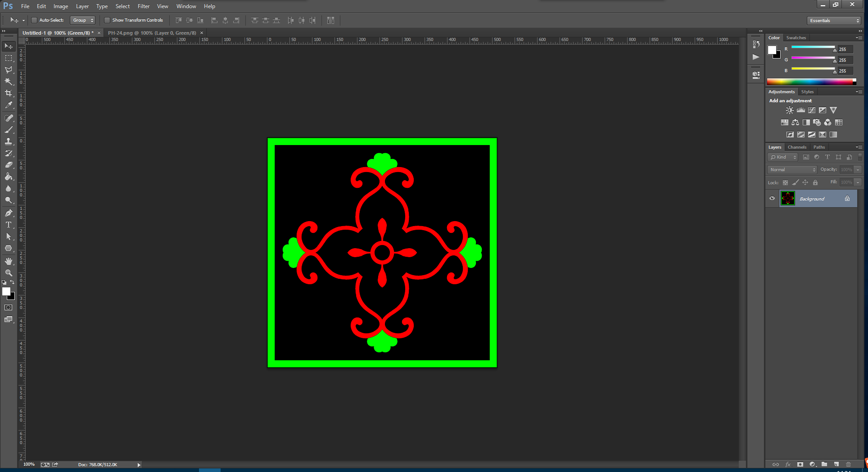868x472 pixels.
Task: Set the foreground color swatch in toolbox
Action: [x=6, y=291]
